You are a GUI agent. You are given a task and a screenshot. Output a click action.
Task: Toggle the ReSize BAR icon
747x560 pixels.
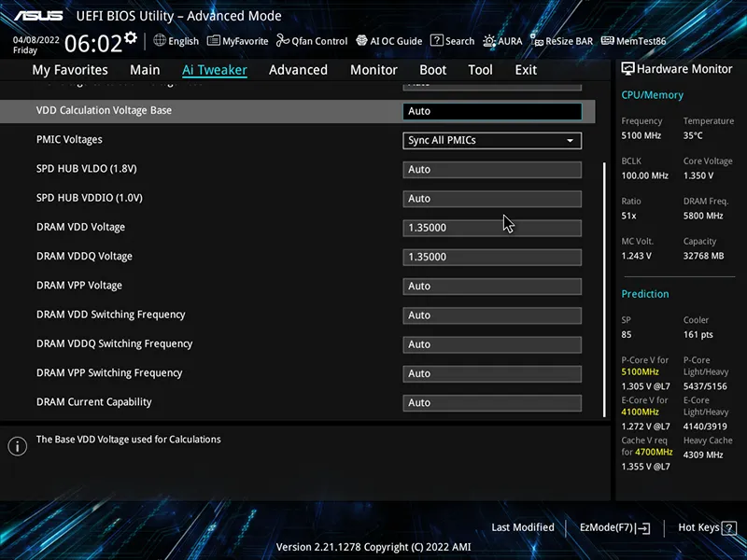pyautogui.click(x=537, y=40)
